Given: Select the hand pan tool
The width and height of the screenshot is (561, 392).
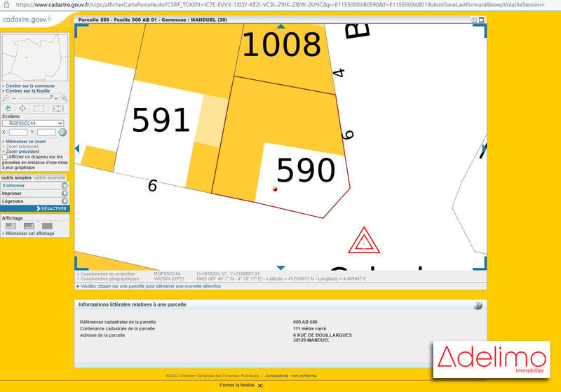Looking at the screenshot, I should click(8, 108).
